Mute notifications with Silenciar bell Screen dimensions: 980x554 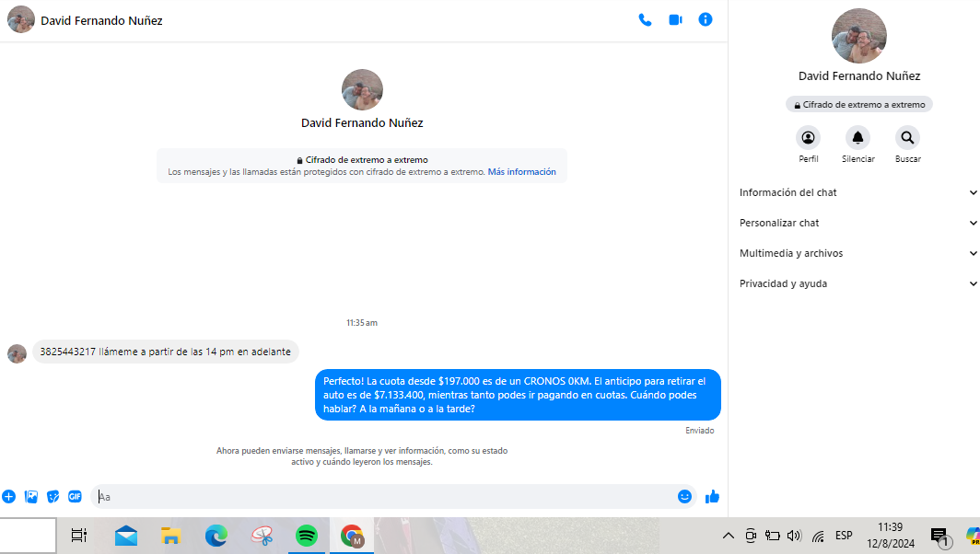pyautogui.click(x=857, y=138)
